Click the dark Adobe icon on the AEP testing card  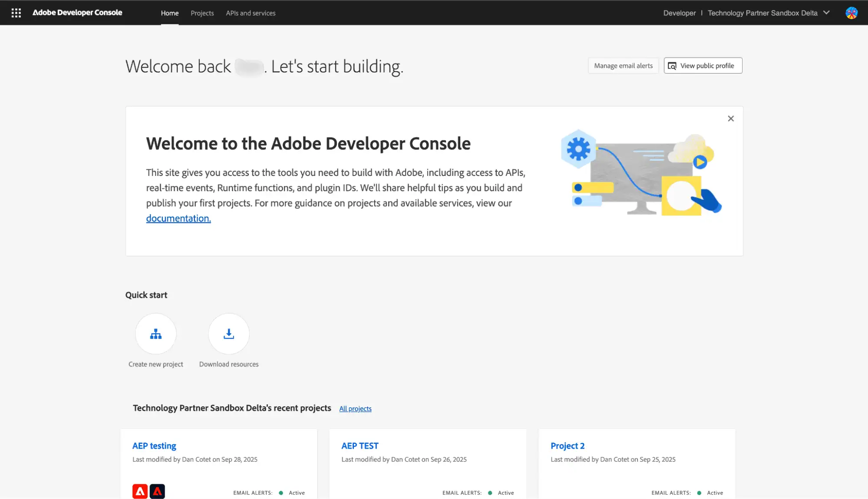(157, 491)
